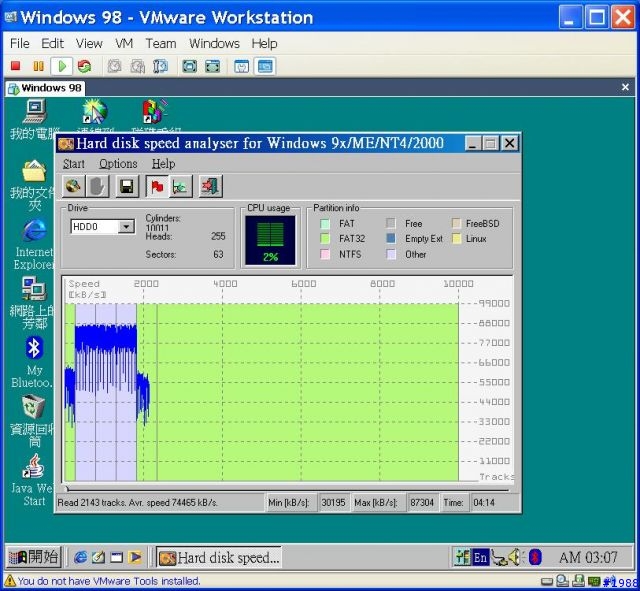Click the Windows 98 Start button
Screen dimensions: 640x591
point(34,557)
